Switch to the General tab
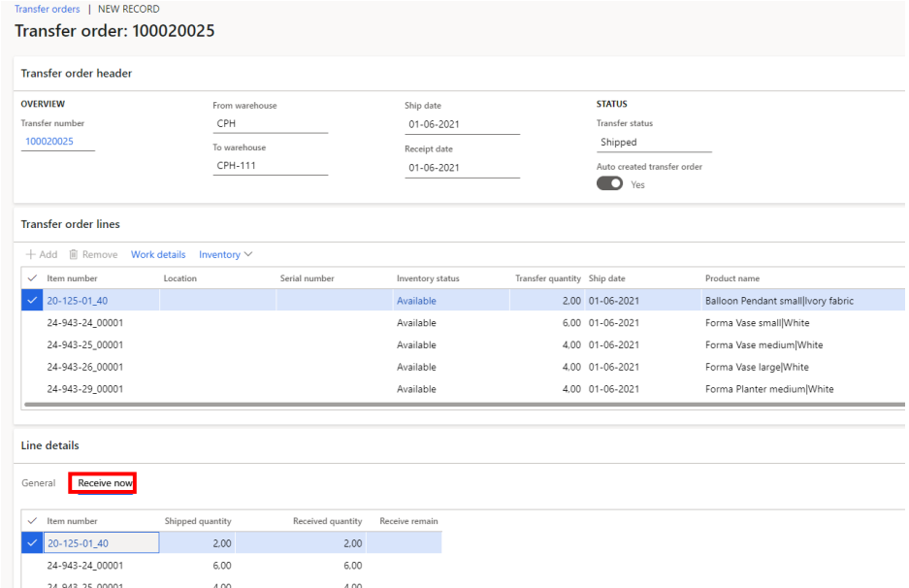 click(38, 483)
